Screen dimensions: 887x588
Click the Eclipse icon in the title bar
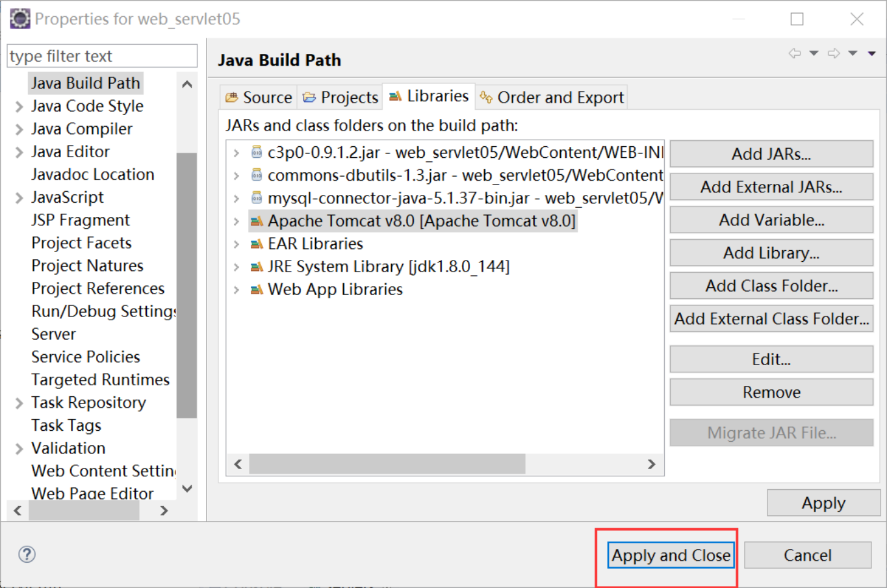coord(19,19)
